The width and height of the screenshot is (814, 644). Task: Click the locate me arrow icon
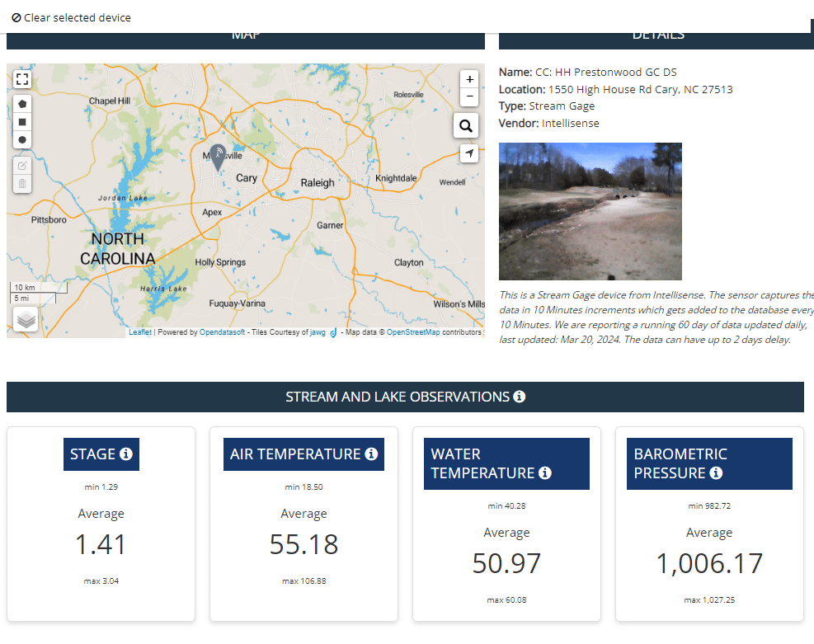pyautogui.click(x=469, y=153)
